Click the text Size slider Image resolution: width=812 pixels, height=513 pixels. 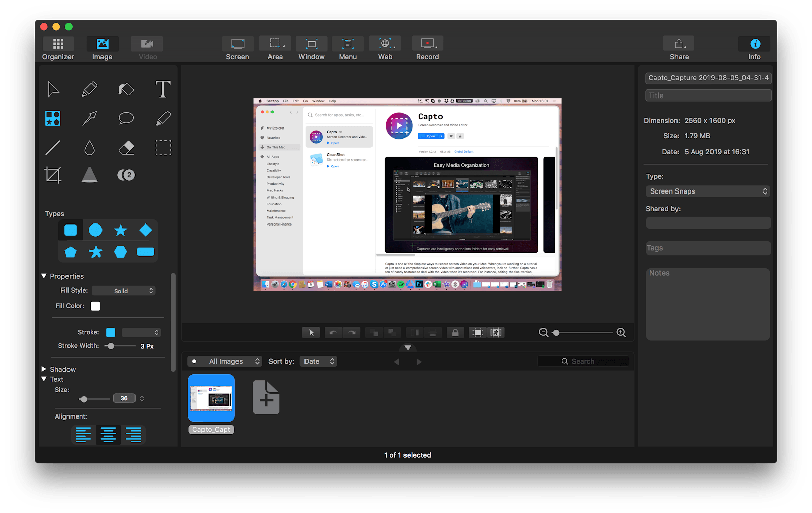pyautogui.click(x=94, y=399)
